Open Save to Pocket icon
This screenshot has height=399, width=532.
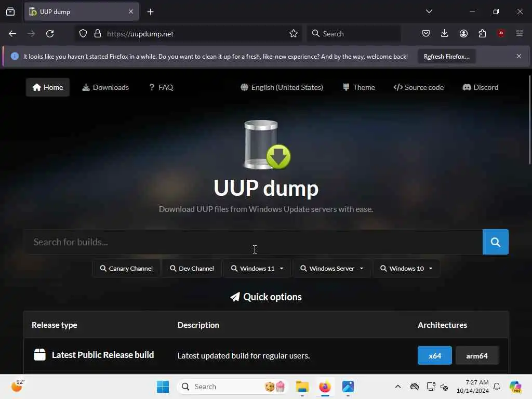426,33
